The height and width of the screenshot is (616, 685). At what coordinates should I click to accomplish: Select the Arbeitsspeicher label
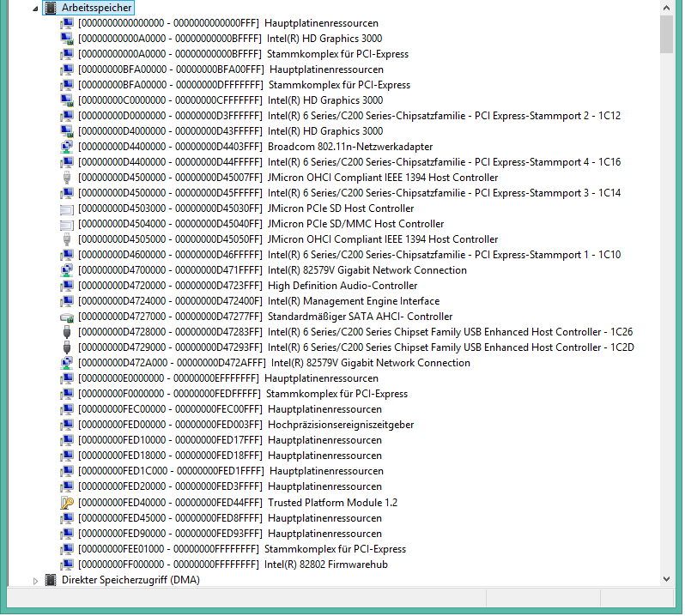pyautogui.click(x=96, y=8)
